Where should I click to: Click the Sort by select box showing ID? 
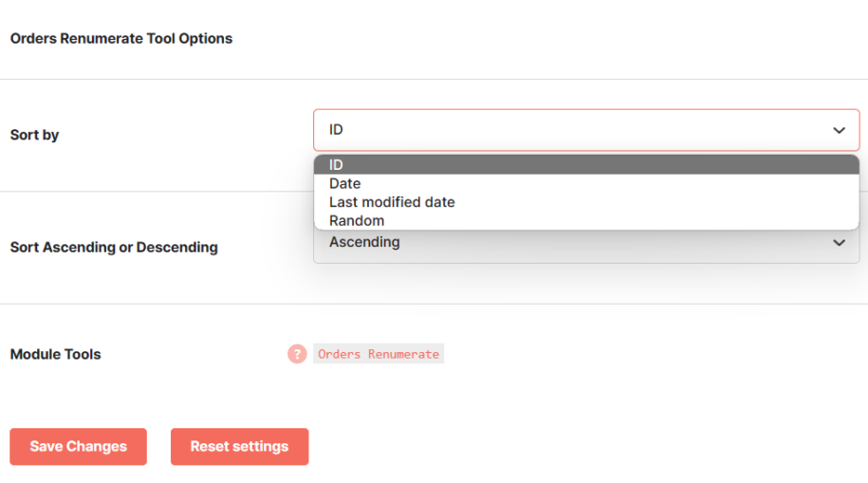(x=586, y=130)
